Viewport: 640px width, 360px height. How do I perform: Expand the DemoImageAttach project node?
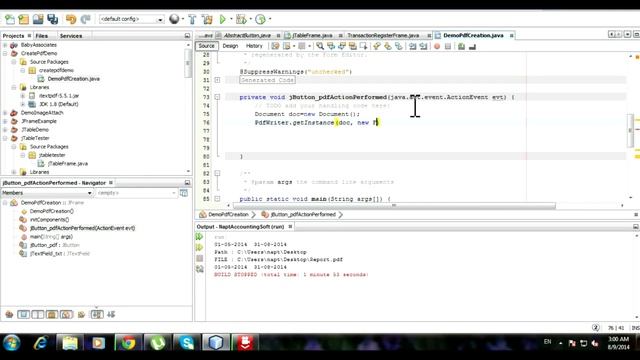click(5, 113)
